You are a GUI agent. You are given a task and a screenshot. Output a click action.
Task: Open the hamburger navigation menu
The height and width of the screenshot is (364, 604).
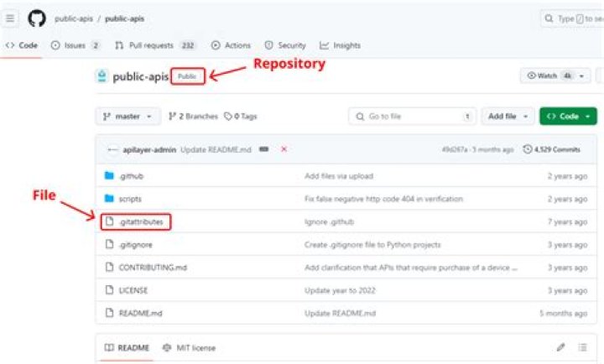pos(10,18)
